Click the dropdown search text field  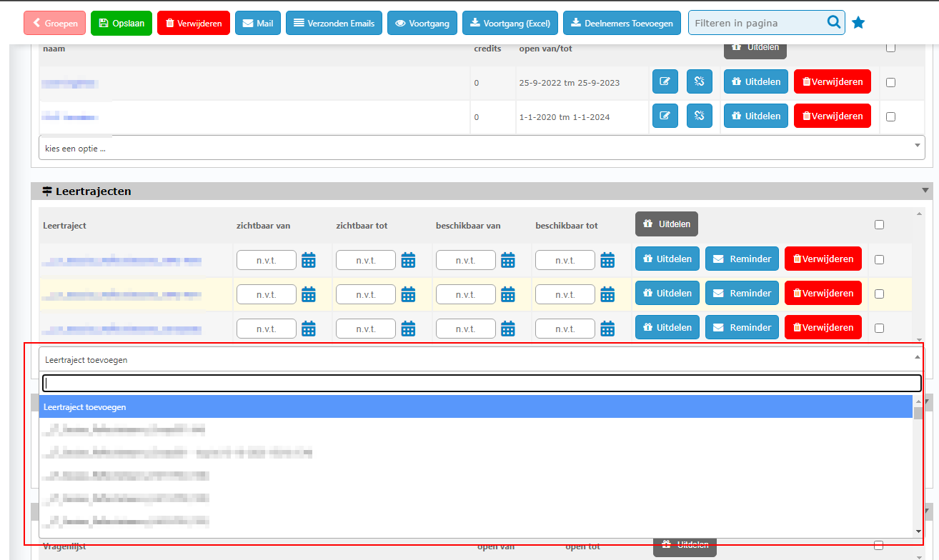click(481, 383)
